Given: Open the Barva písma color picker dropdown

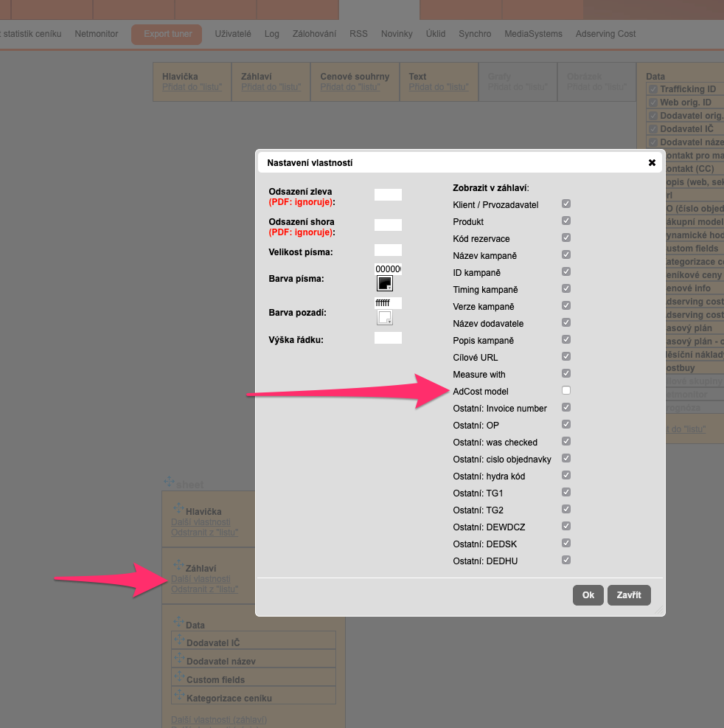Looking at the screenshot, I should point(385,284).
